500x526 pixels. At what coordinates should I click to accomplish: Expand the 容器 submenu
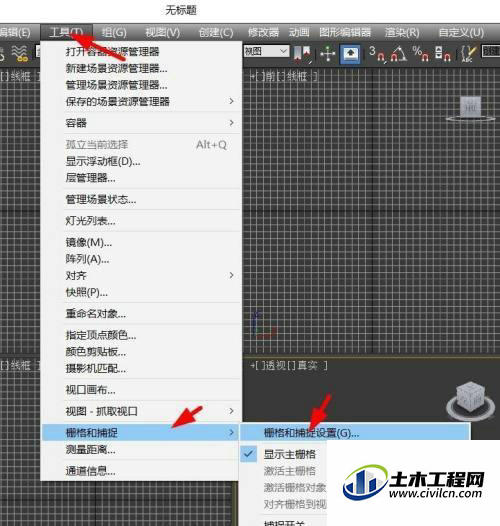point(141,123)
